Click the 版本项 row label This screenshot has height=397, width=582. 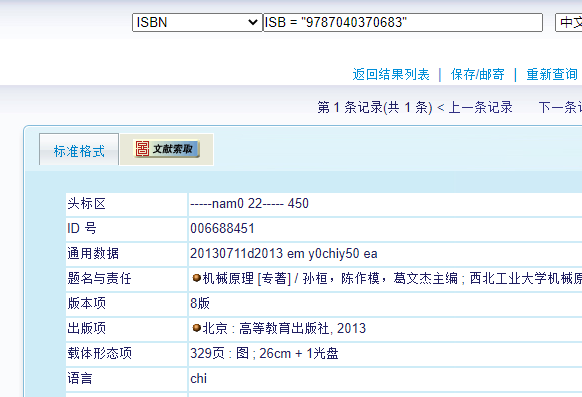86,304
